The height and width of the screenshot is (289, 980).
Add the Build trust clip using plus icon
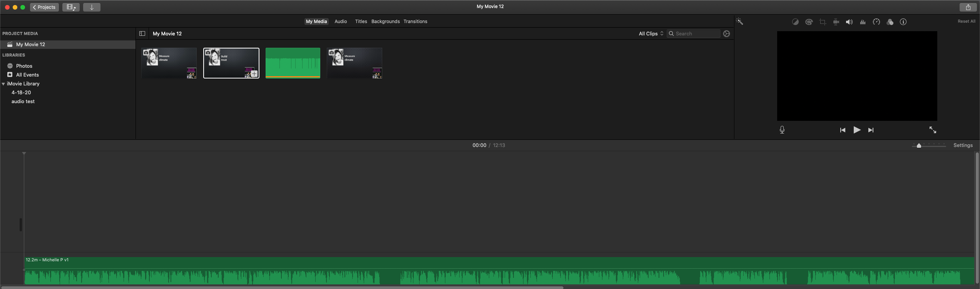[254, 74]
